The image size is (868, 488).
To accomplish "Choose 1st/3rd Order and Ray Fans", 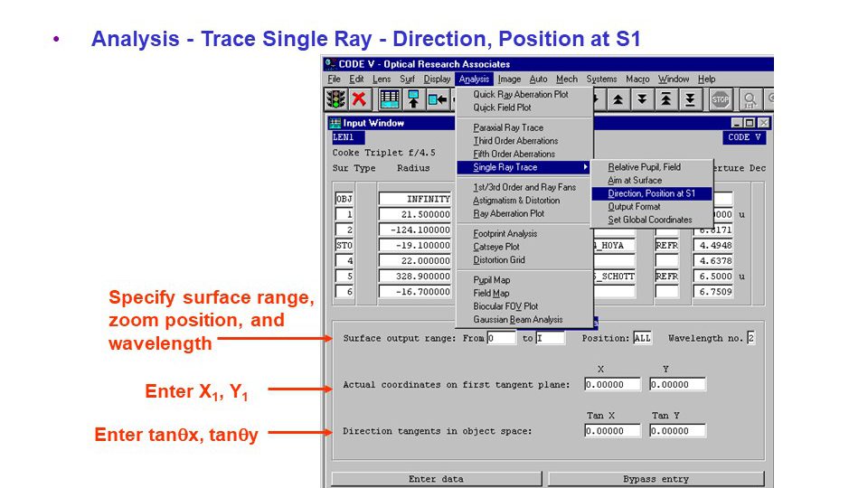I will tap(524, 188).
